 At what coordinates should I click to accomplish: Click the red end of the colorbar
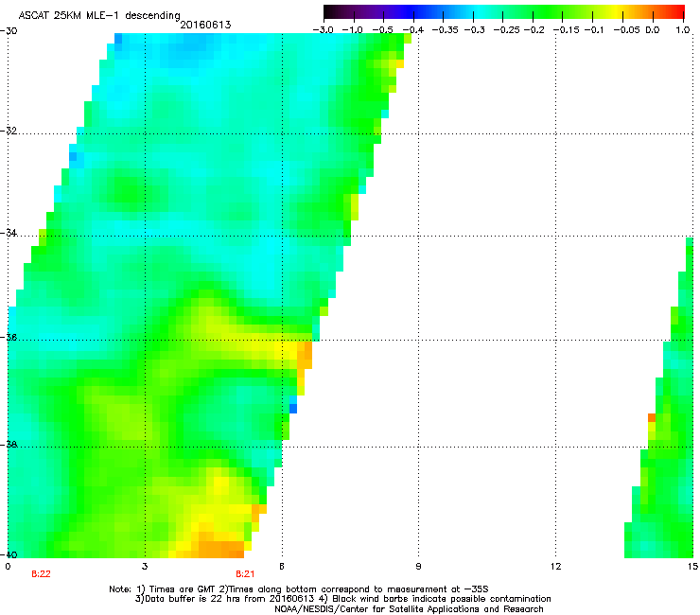coord(677,12)
